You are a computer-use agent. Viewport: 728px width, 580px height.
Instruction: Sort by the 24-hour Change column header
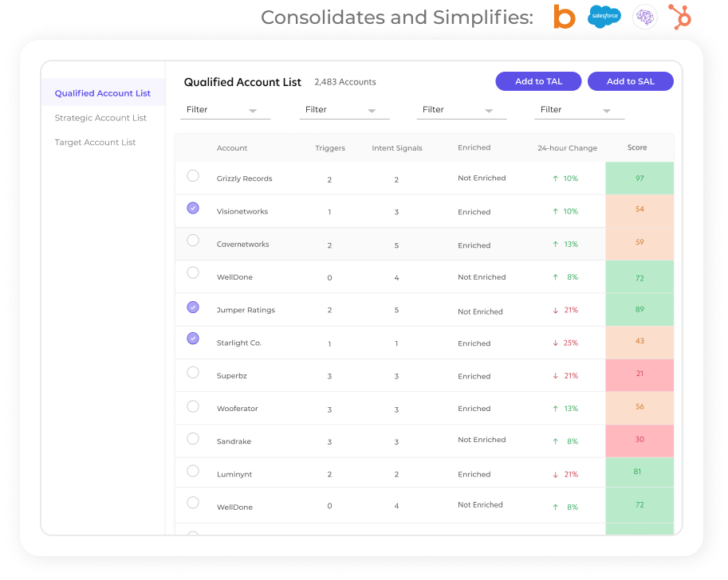[568, 148]
